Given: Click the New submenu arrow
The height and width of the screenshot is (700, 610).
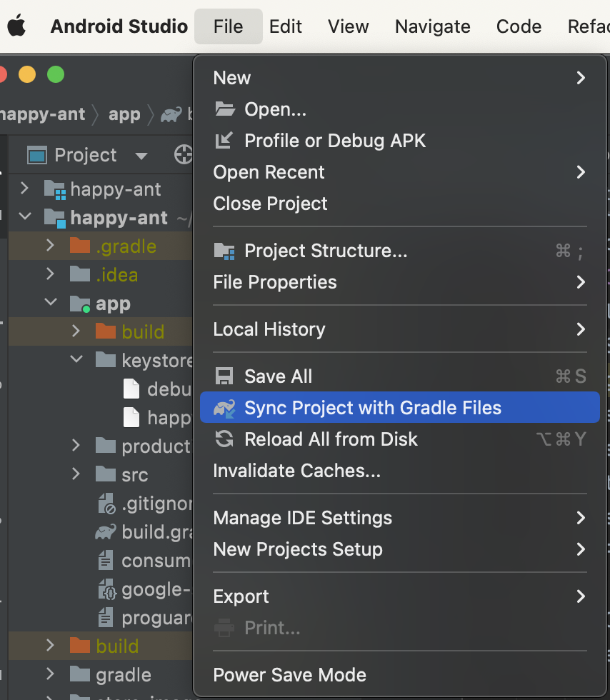Looking at the screenshot, I should (581, 78).
